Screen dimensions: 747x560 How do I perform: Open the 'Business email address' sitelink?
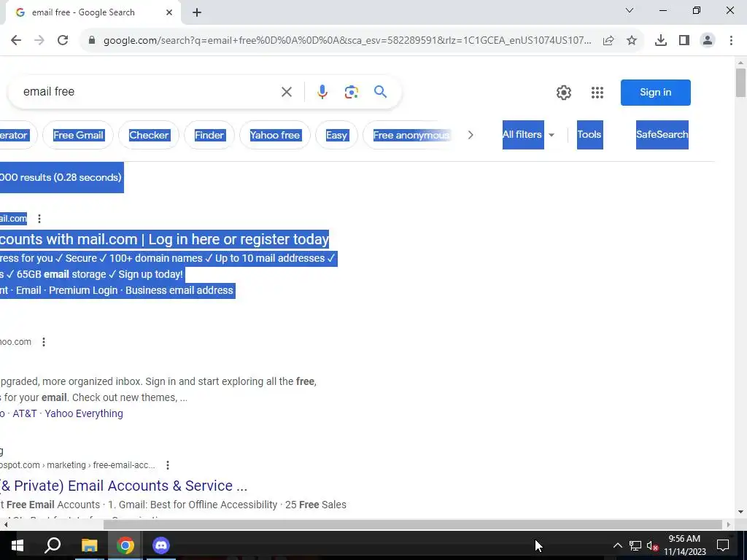(179, 290)
